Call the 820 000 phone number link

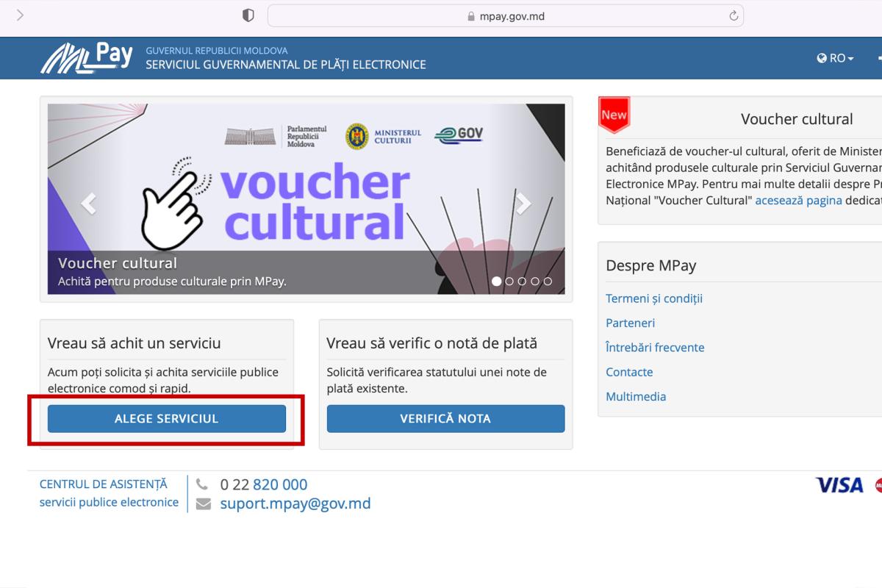(280, 485)
